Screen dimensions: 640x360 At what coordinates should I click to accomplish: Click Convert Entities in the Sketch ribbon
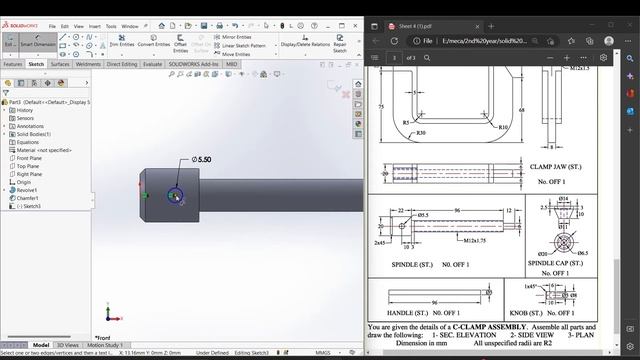[x=154, y=41]
